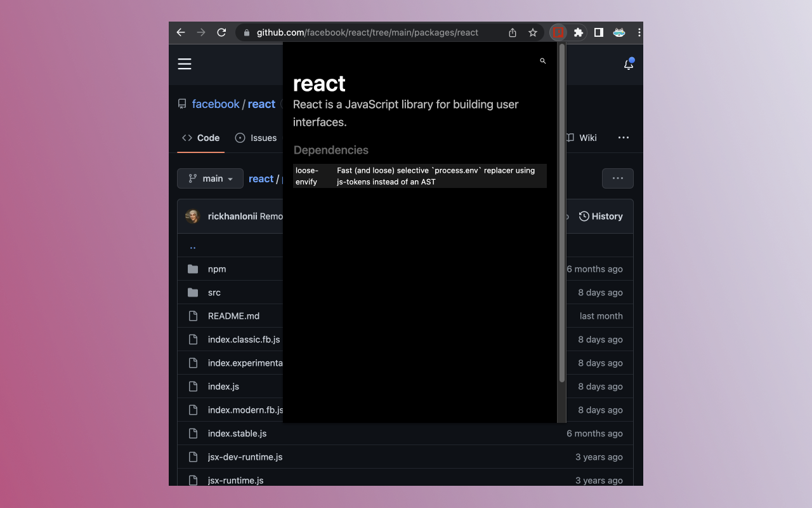Open the Wiki tab

pyautogui.click(x=582, y=138)
